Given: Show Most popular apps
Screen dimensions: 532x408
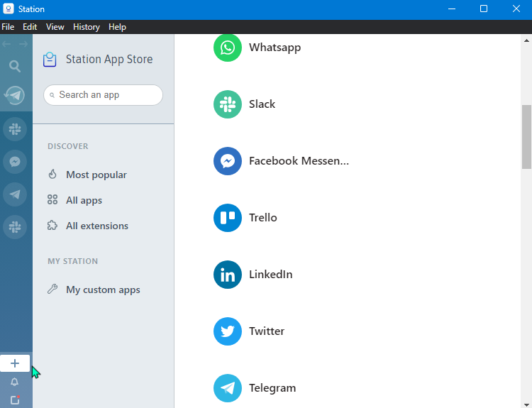Looking at the screenshot, I should [x=96, y=175].
